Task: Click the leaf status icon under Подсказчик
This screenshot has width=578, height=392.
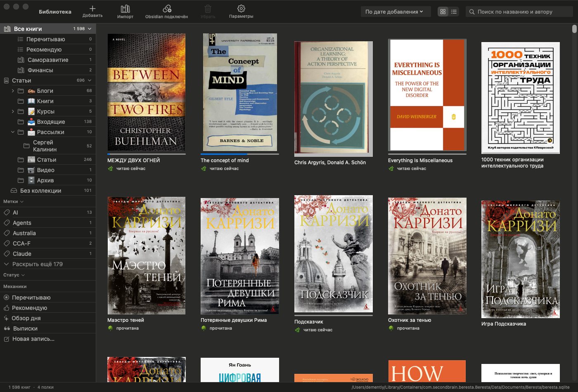Action: point(297,330)
